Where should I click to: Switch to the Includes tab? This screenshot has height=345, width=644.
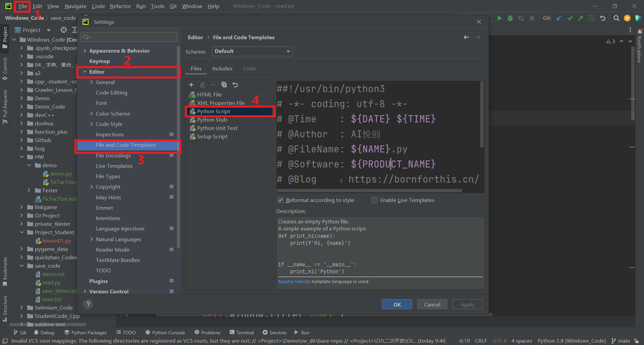click(222, 68)
